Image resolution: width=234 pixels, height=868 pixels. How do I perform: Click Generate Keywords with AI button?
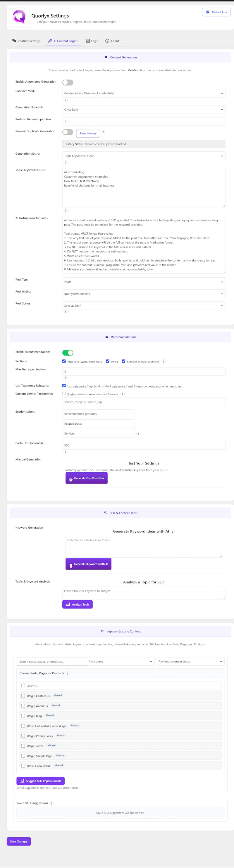pyautogui.click(x=89, y=564)
